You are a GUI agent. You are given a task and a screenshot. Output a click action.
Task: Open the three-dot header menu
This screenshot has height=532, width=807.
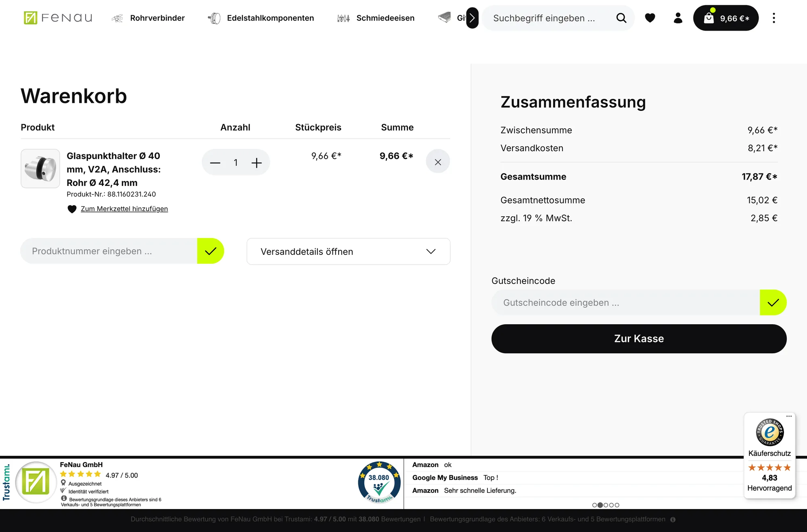(774, 18)
